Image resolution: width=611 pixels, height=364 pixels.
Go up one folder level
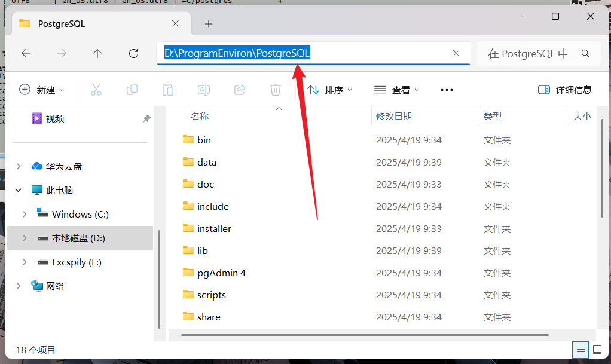tap(97, 53)
